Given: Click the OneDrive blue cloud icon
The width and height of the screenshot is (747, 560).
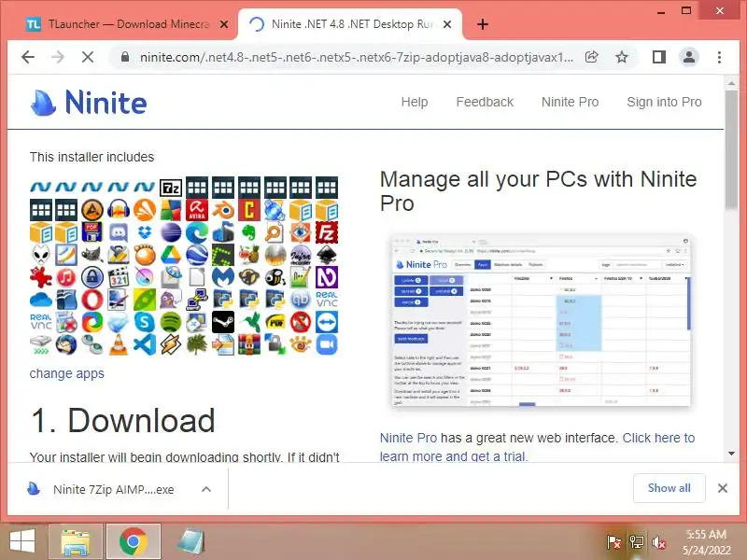Looking at the screenshot, I should (x=40, y=300).
